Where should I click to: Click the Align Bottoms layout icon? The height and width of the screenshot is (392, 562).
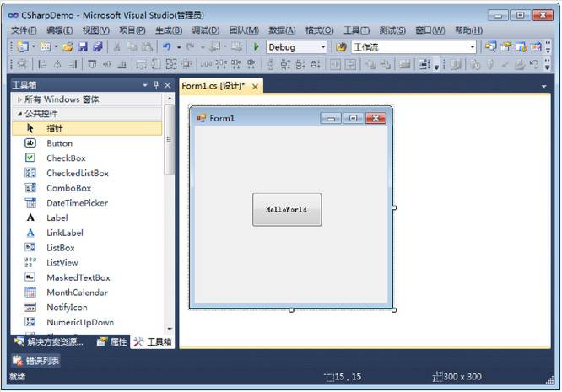122,64
